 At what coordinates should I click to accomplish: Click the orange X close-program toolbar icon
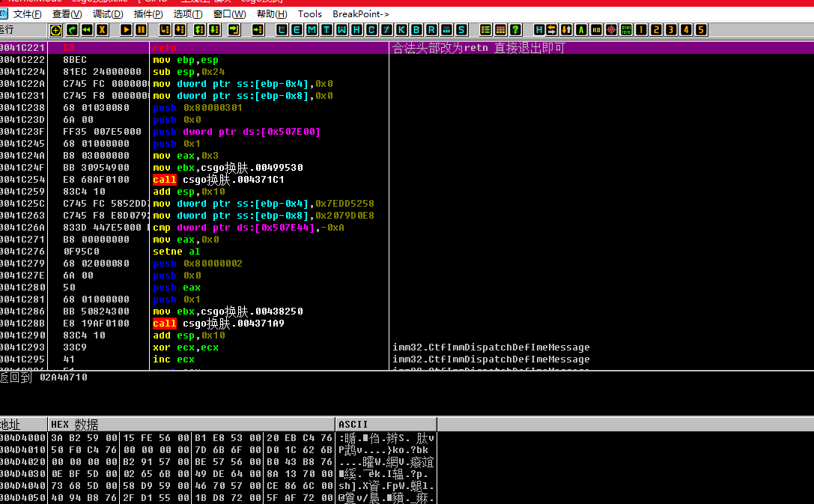click(x=103, y=30)
